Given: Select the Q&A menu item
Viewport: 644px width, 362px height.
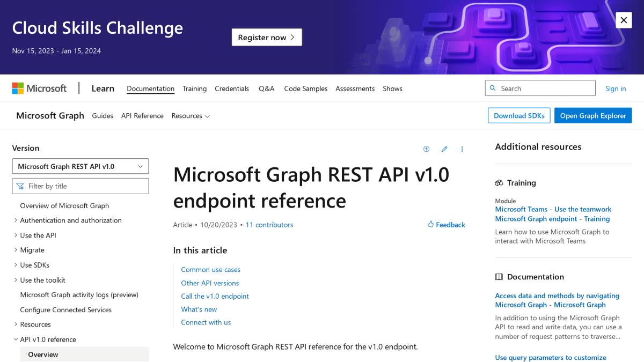Looking at the screenshot, I should pos(266,88).
